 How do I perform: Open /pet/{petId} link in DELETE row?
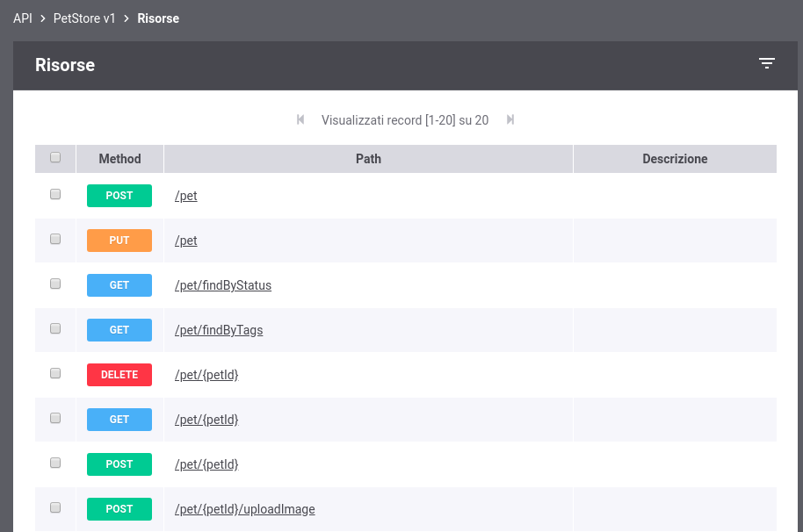(206, 375)
